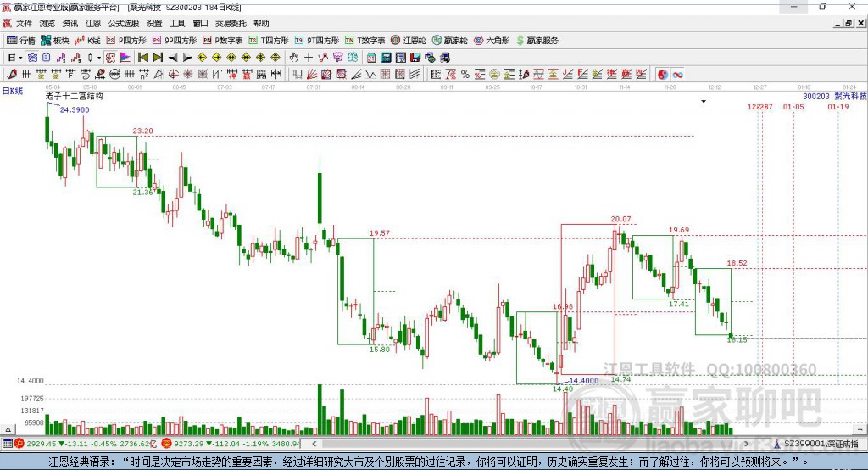Click volume pane collapse arrow at left

pos(8,429)
